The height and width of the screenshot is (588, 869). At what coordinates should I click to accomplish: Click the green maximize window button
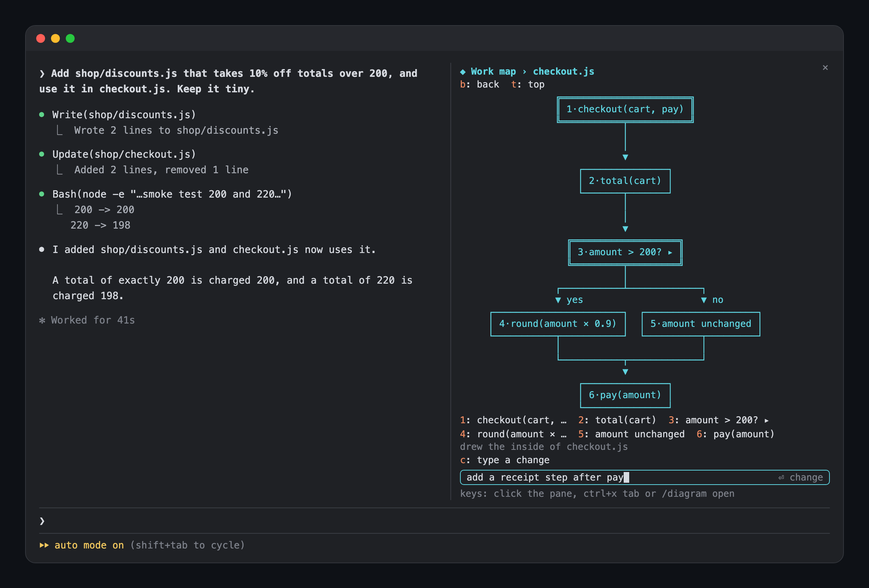(x=70, y=38)
